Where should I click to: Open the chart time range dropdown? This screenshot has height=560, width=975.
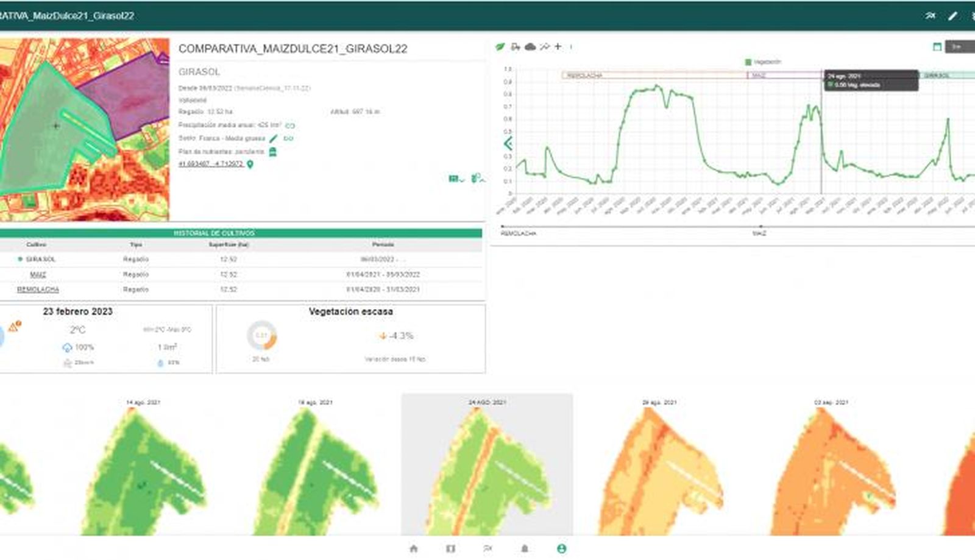click(959, 47)
